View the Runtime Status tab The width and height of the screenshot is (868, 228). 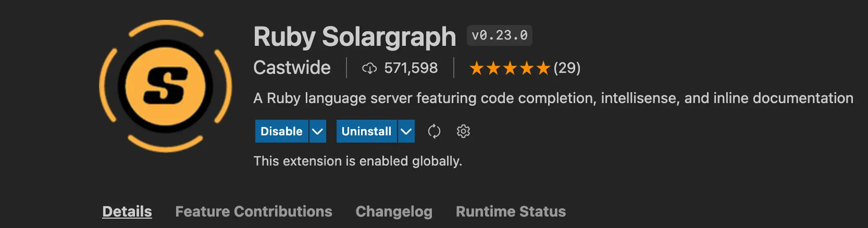[511, 211]
